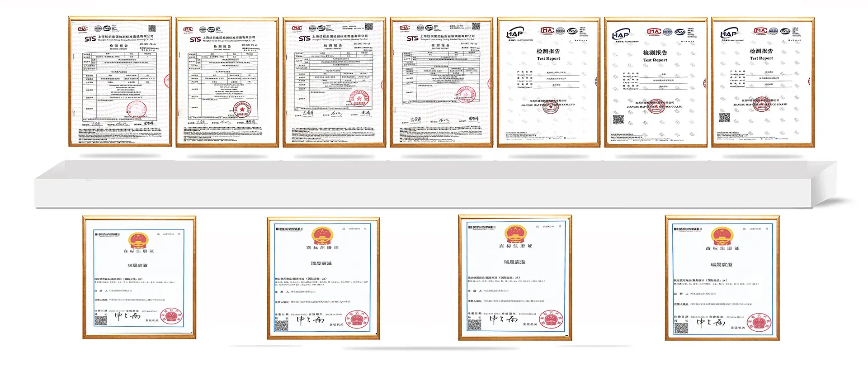868x372 pixels.
Task: Open the third STS testing report from left
Action: [335, 82]
